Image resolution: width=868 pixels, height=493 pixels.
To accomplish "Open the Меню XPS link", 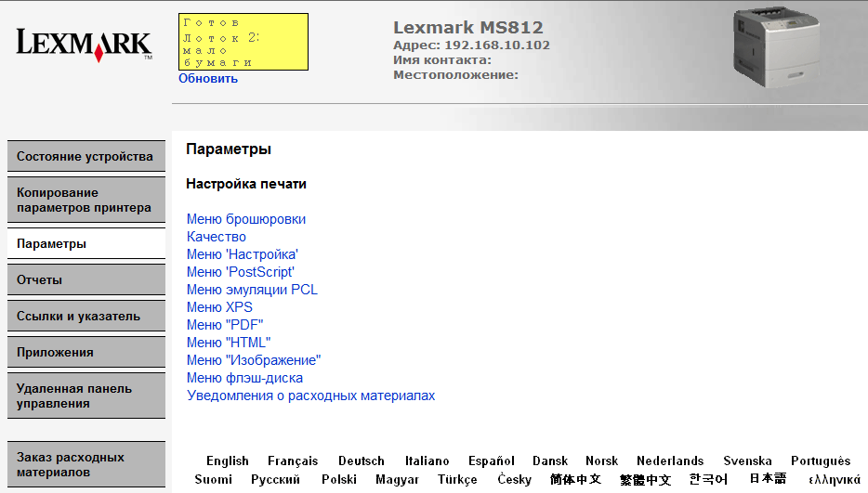I will click(219, 307).
